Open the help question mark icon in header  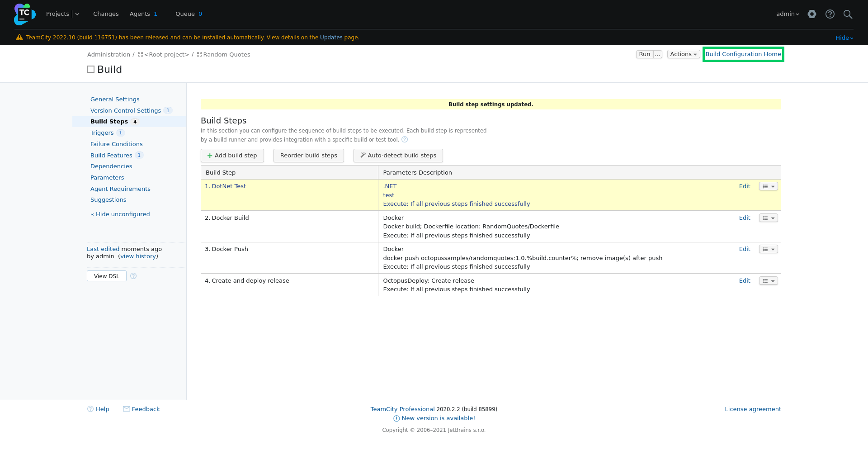(x=830, y=14)
